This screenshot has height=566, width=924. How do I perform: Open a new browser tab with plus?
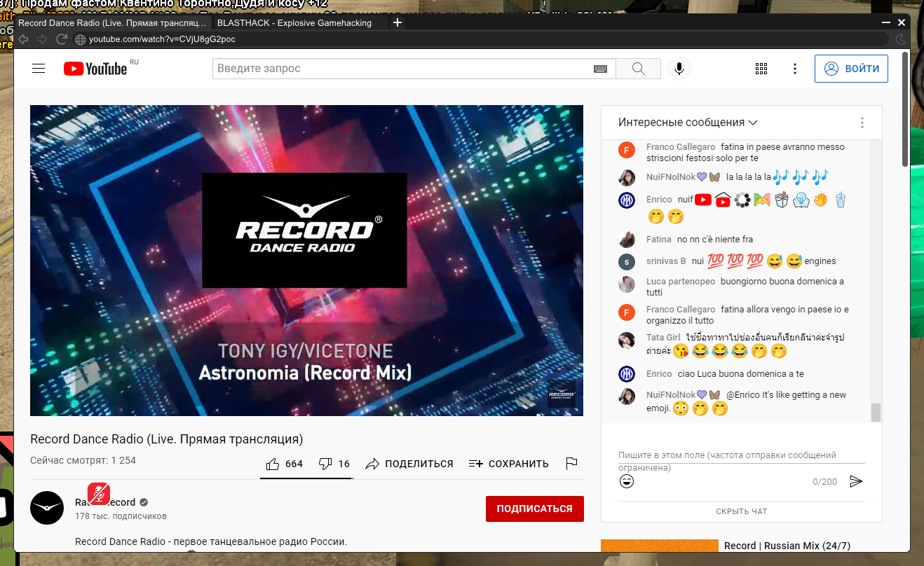(398, 23)
